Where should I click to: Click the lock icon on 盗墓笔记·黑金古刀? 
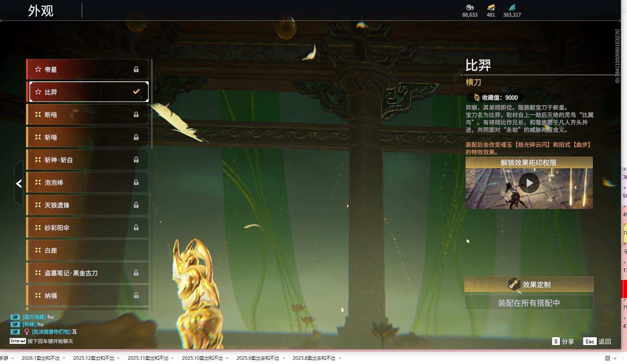pyautogui.click(x=136, y=273)
